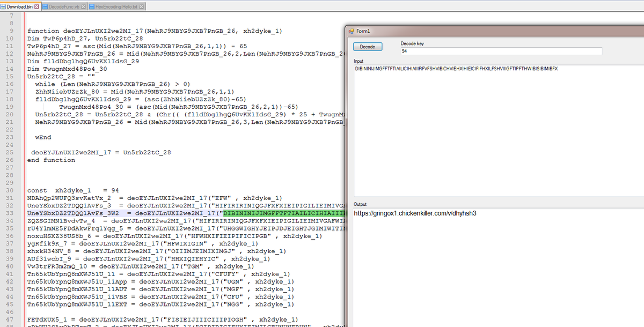This screenshot has height=327, width=644.
Task: Click the 'Dim TwP6p4hD_27, Un5rb22tC_28' line
Action: tap(85, 39)
